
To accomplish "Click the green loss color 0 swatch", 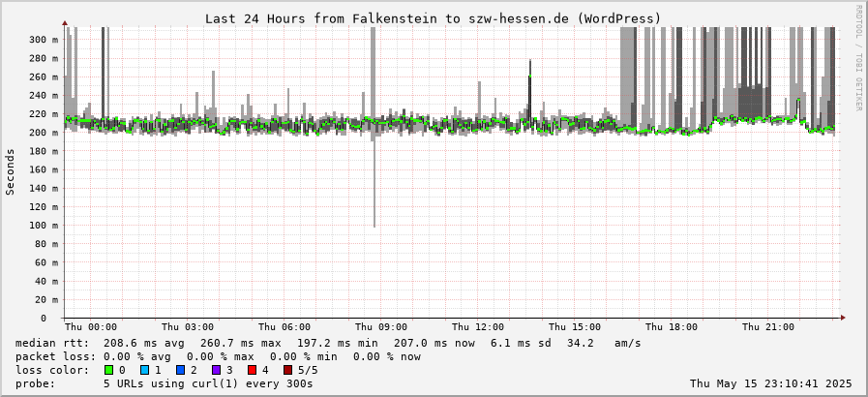I will coord(108,370).
